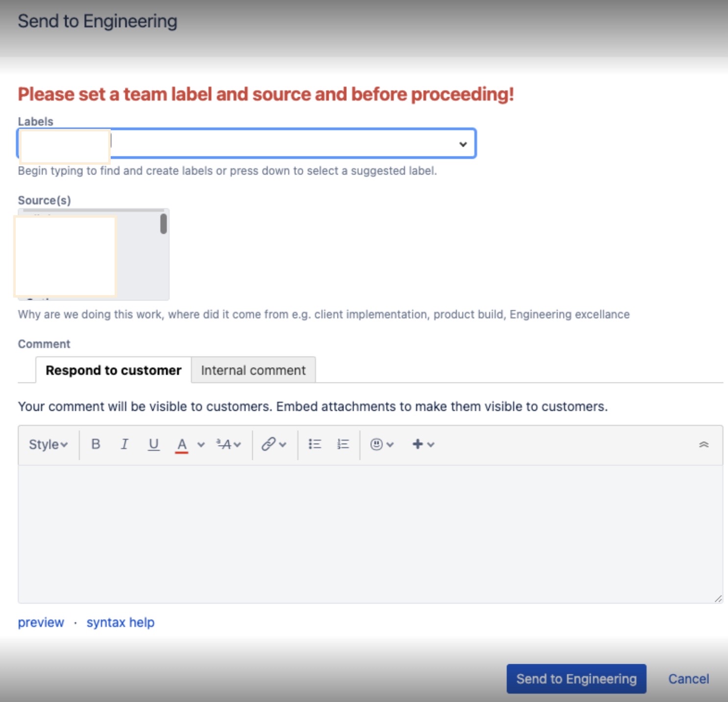The height and width of the screenshot is (702, 728).
Task: Insert a numbered list
Action: click(343, 444)
